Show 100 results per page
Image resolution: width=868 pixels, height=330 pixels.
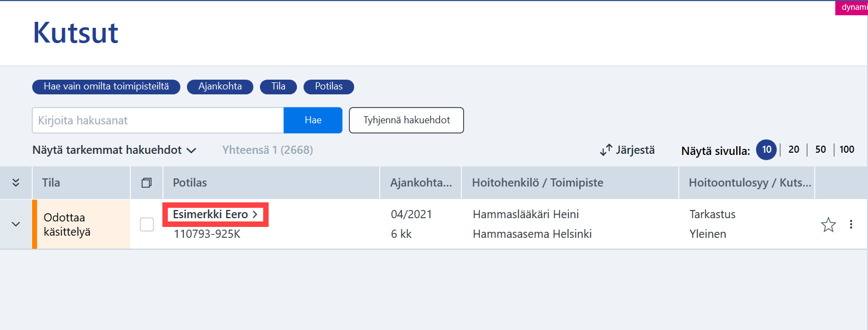847,149
